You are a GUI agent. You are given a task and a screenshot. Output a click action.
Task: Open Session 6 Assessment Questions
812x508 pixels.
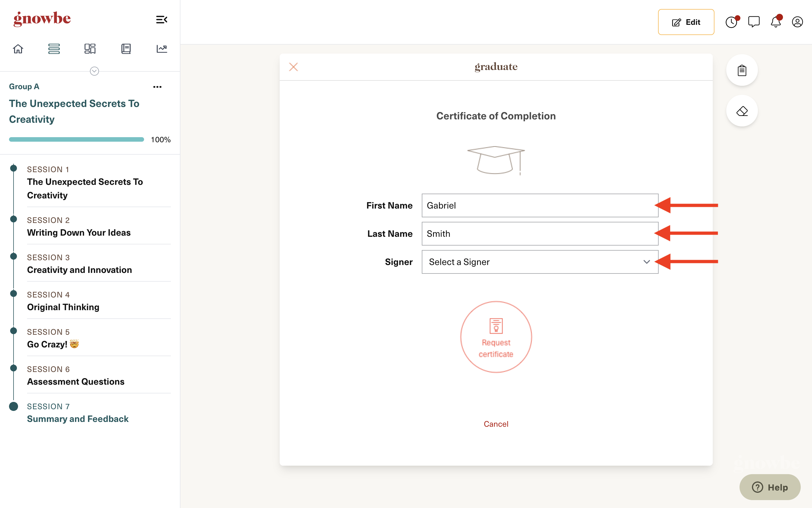(x=99, y=376)
